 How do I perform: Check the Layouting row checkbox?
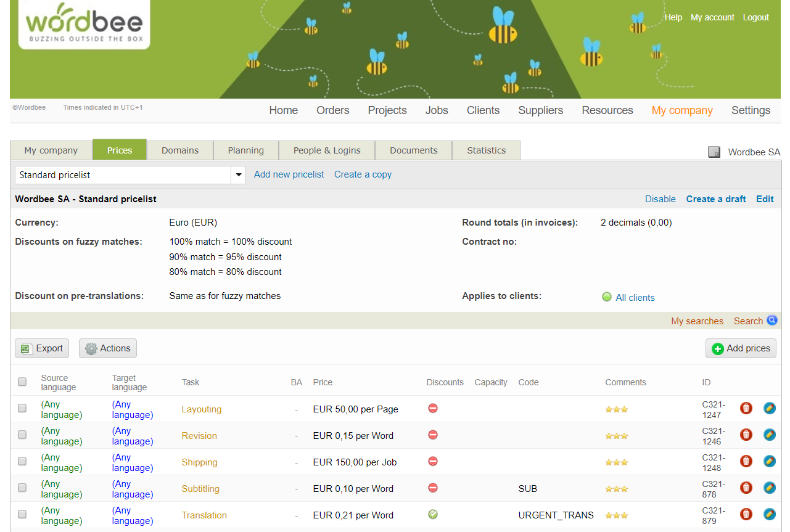tap(22, 408)
